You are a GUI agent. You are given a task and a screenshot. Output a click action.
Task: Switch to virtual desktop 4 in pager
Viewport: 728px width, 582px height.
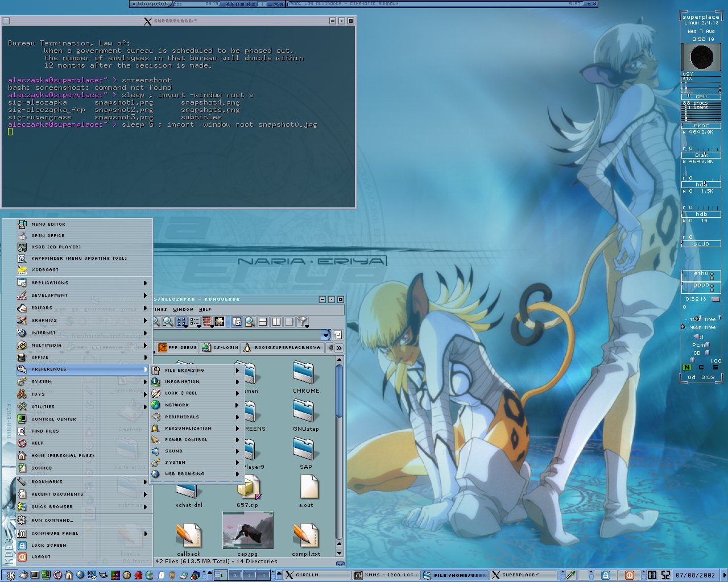[x=264, y=575]
